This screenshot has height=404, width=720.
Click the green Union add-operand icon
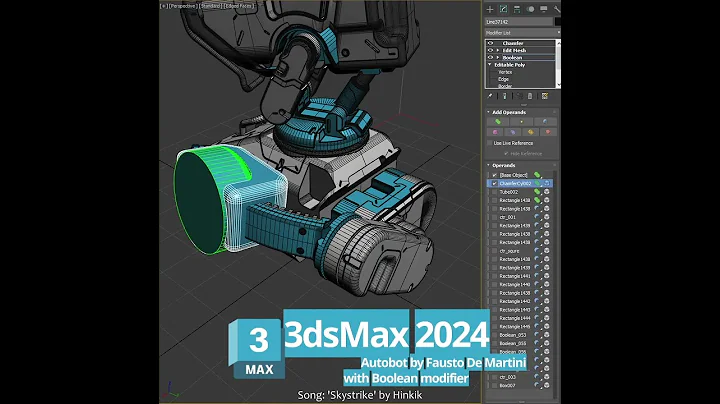coord(498,122)
